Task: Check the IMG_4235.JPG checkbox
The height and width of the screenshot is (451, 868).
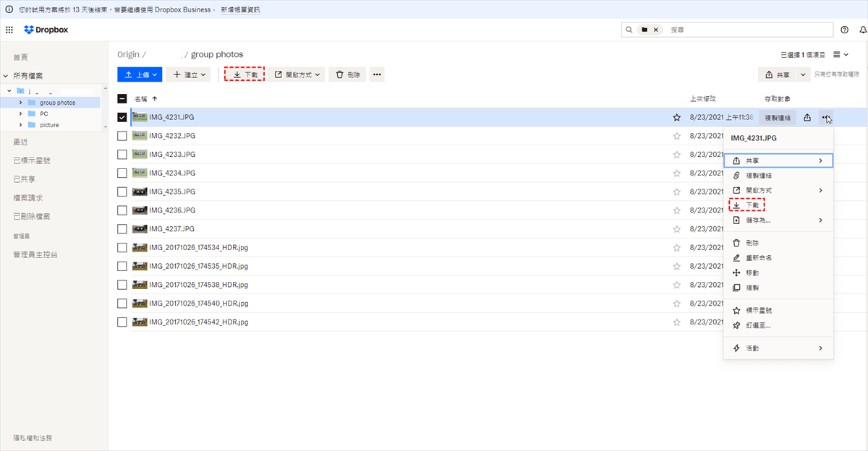Action: 122,192
